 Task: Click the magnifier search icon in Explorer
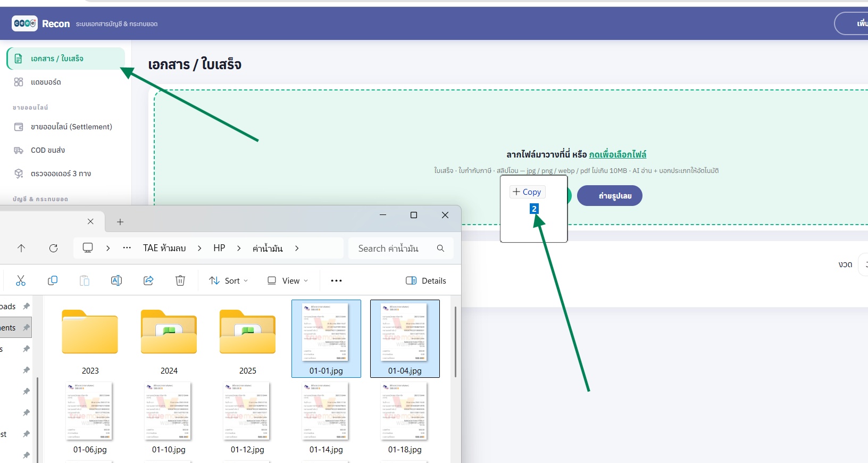tap(440, 248)
